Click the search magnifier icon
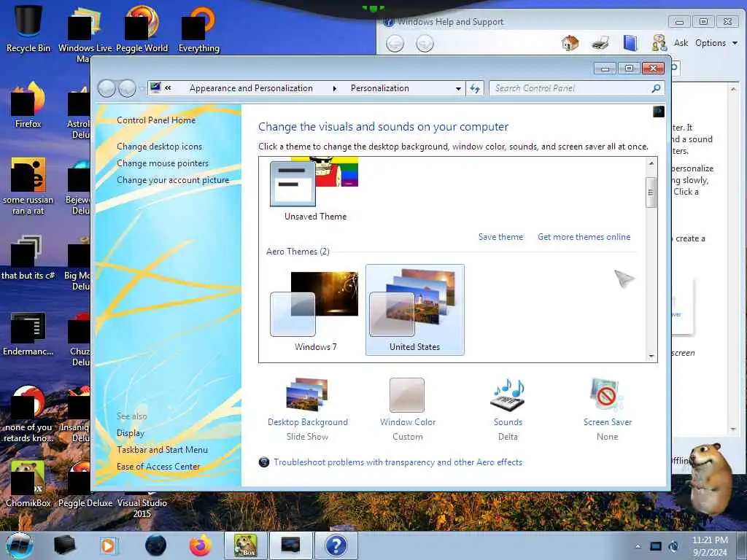The image size is (747, 560). (656, 88)
